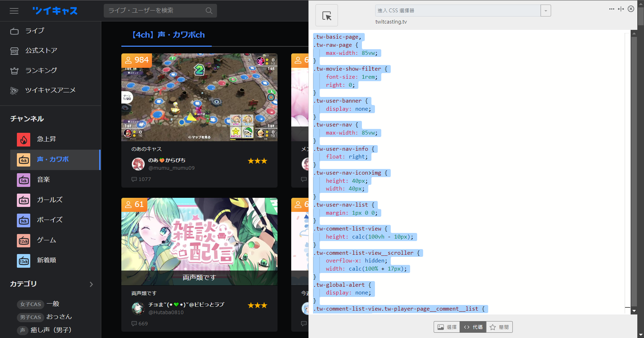This screenshot has height=338, width=644.
Task: Open the ツイキャス logo home link
Action: pyautogui.click(x=55, y=11)
